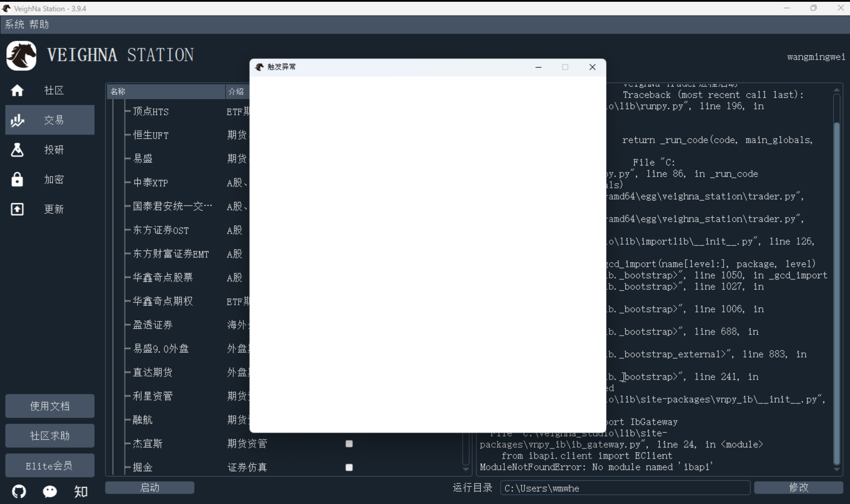Select the 杰宜斯 row
The height and width of the screenshot is (504, 850).
pyautogui.click(x=148, y=444)
